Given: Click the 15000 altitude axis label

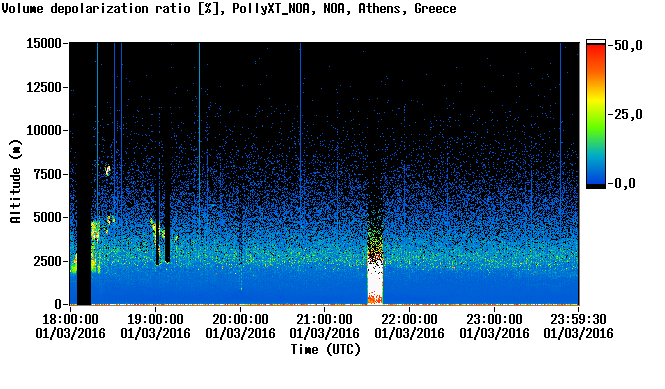Looking at the screenshot, I should coord(44,43).
